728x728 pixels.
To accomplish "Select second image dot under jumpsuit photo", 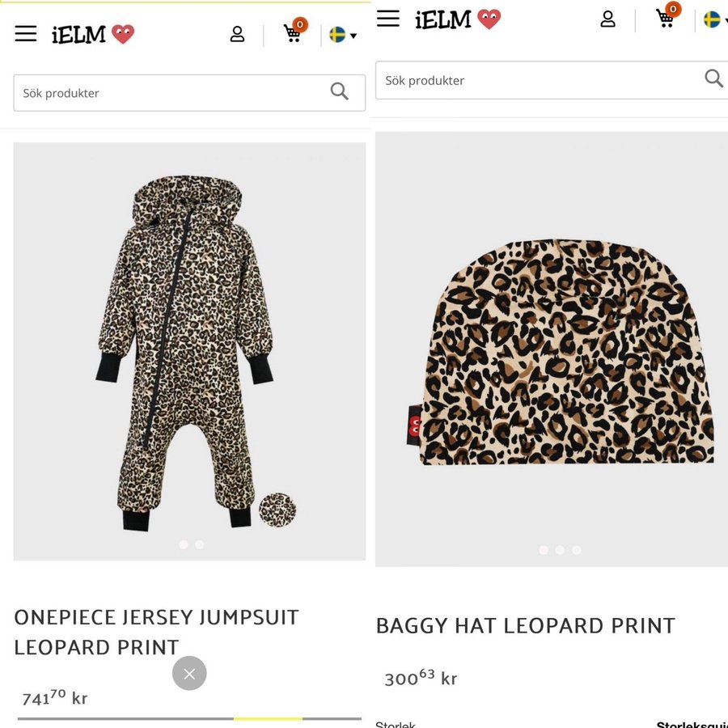I will [200, 544].
